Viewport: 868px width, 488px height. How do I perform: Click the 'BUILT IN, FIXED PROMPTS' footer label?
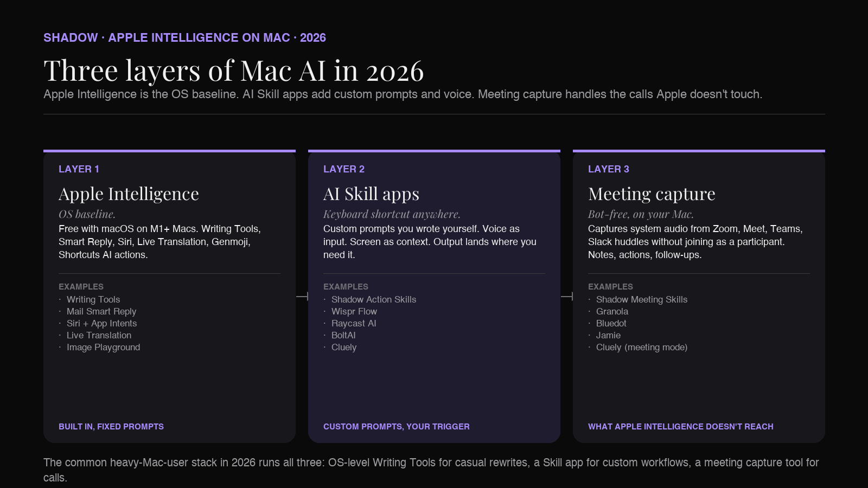point(111,427)
